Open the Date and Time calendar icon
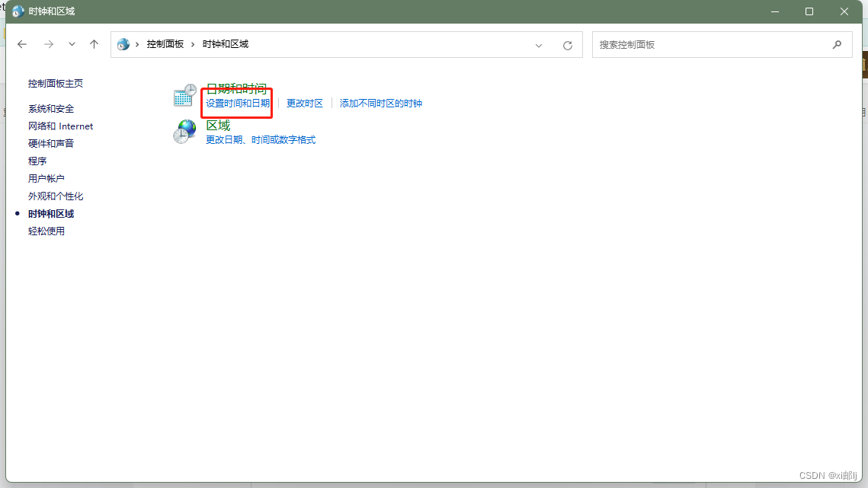The height and width of the screenshot is (488, 868). [184, 96]
